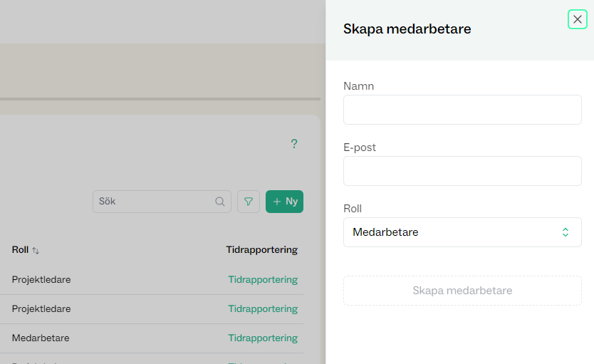Click the Roll column header text
This screenshot has width=594, height=364.
(x=20, y=250)
